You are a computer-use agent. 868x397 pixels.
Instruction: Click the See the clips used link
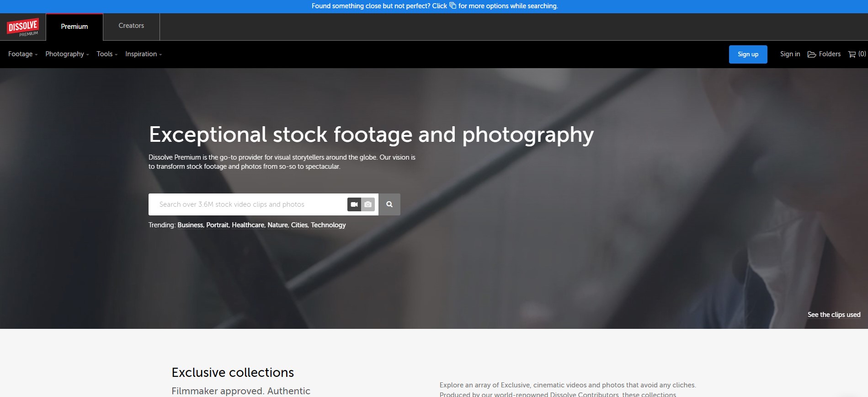click(834, 315)
